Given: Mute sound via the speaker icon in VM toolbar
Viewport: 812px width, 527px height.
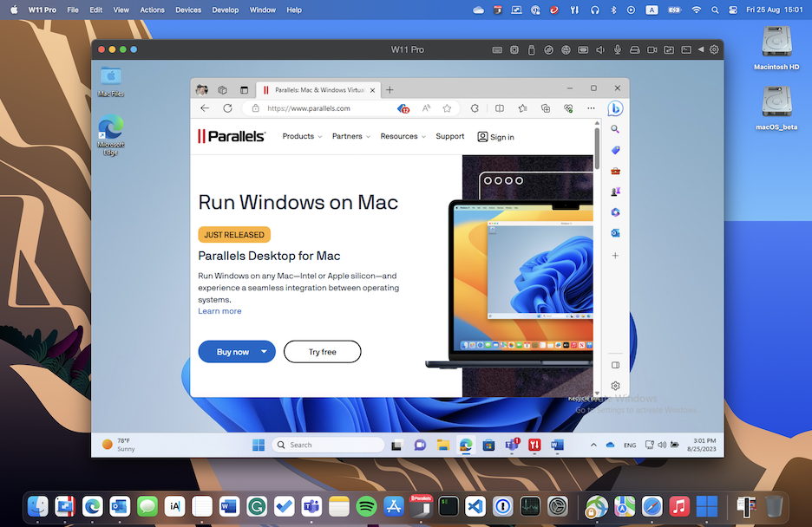Looking at the screenshot, I should (599, 49).
